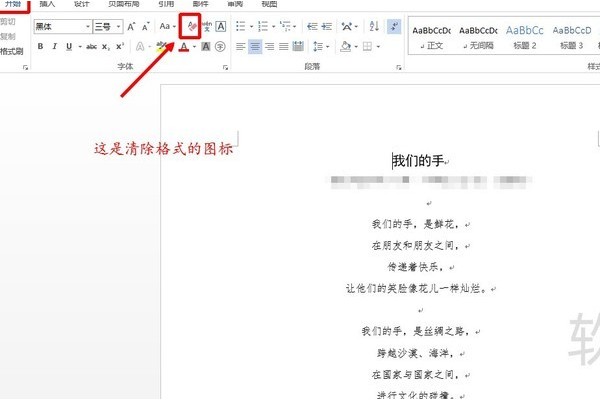Apply the 标题 3 style
Image resolution: width=600 pixels, height=400 pixels.
[572, 38]
